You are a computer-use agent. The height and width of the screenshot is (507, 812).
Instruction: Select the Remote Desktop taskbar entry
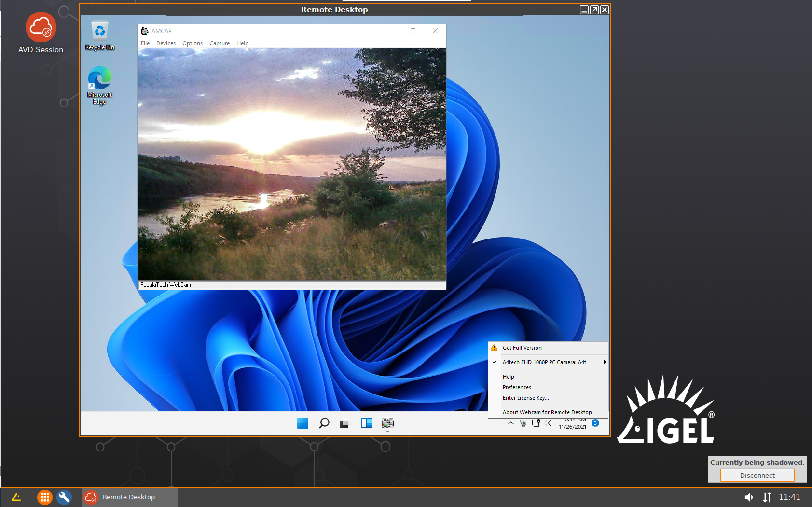coord(129,497)
